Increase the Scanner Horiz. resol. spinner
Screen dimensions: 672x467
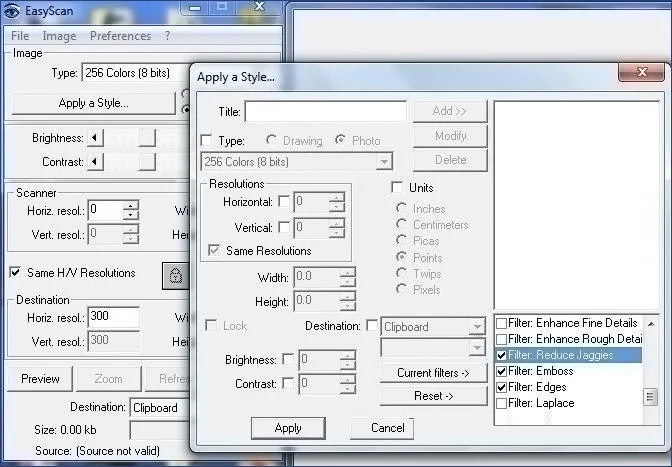pyautogui.click(x=131, y=205)
